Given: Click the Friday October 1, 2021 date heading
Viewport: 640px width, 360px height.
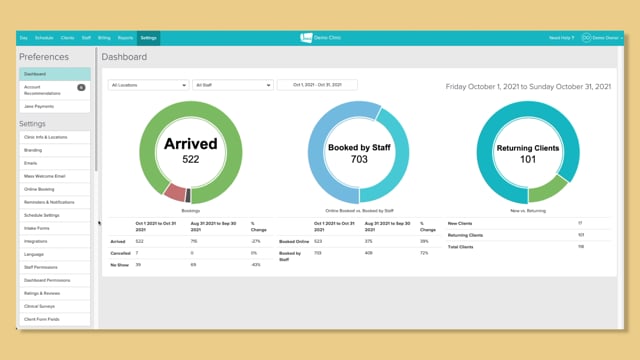Looking at the screenshot, I should coord(528,87).
